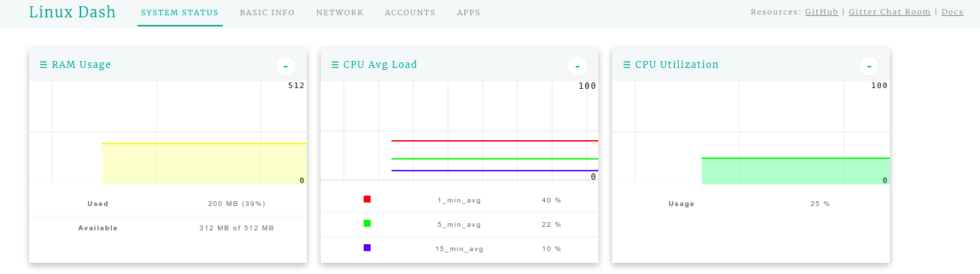Click the 1_min_avg label
The image size is (980, 274).
coord(459,200)
